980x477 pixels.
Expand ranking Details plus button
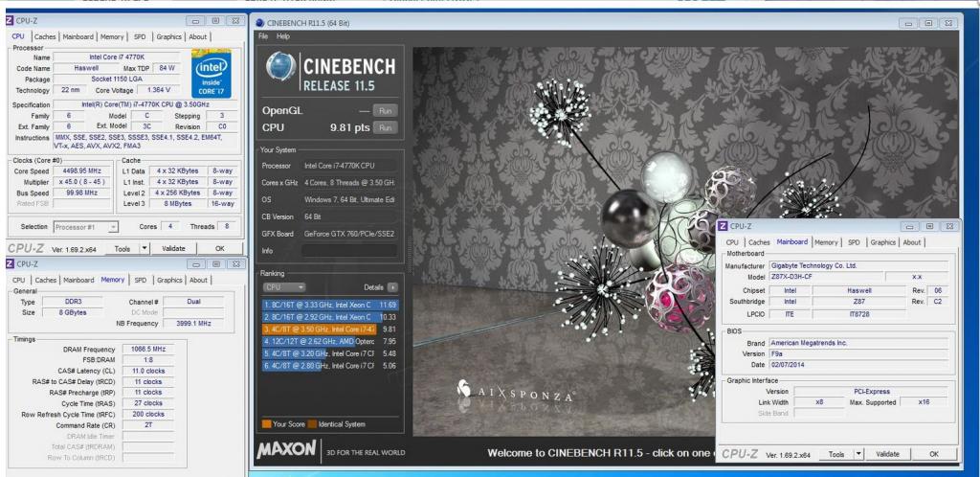391,287
